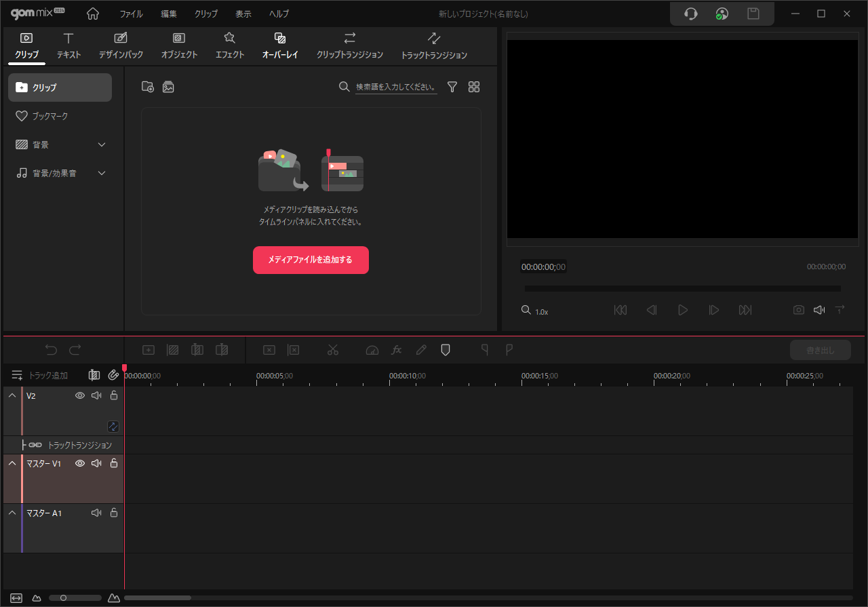Expand the 背景/効果音 sidebar section
The height and width of the screenshot is (607, 868).
click(102, 173)
